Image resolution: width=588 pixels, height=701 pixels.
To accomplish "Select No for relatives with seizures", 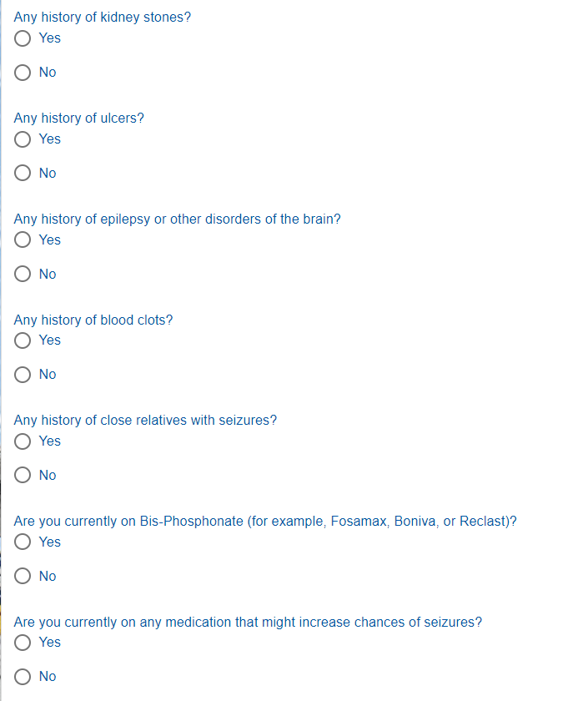I will 23,476.
